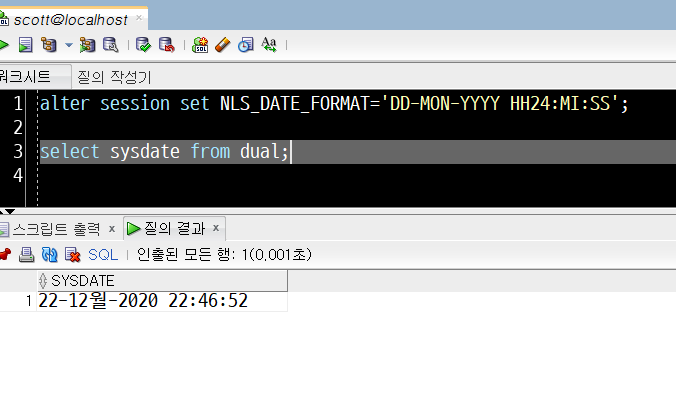Open Explain Plan dropdown arrow
Image resolution: width=676 pixels, height=398 pixels.
pyautogui.click(x=69, y=44)
